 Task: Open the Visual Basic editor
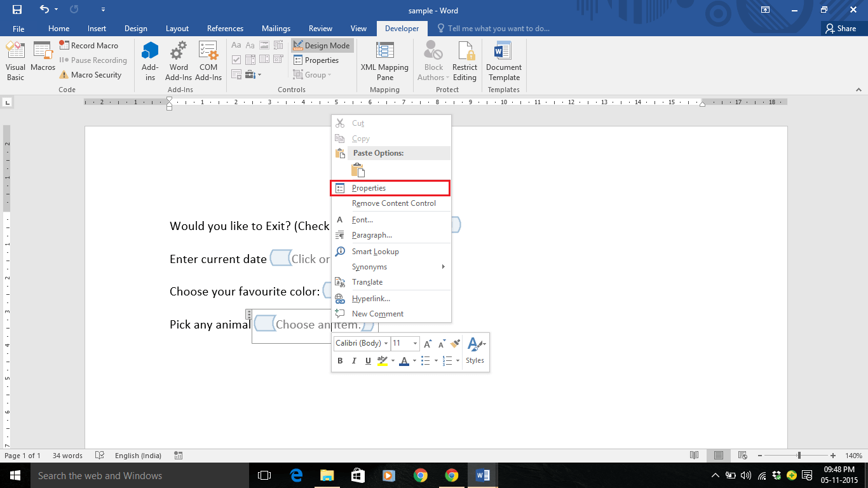[15, 61]
